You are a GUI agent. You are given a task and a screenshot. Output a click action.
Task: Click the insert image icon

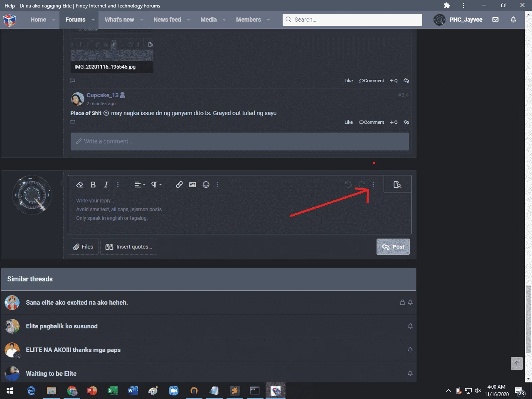click(192, 185)
